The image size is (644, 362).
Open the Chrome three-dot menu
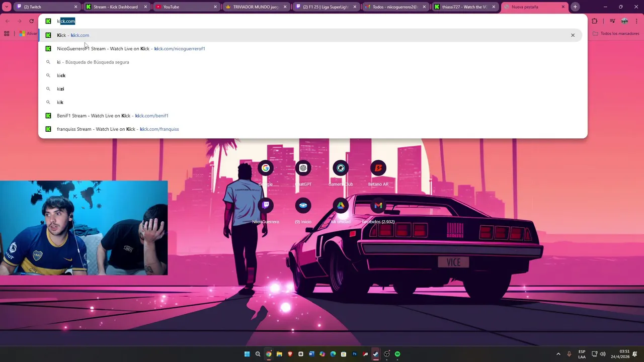click(636, 21)
